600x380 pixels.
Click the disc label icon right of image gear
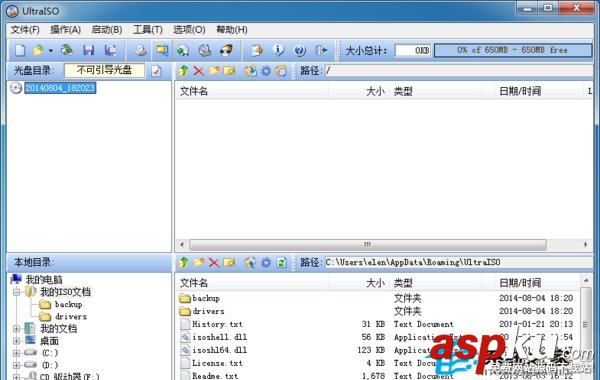281,71
